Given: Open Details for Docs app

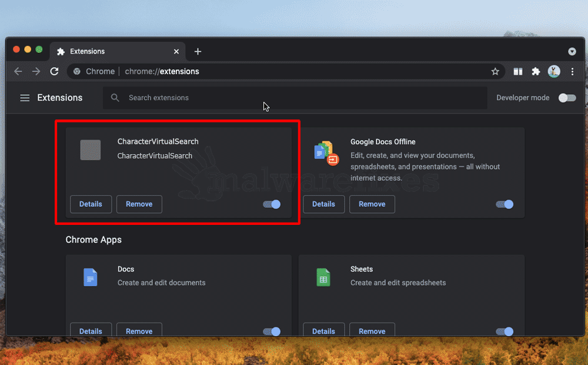Looking at the screenshot, I should pyautogui.click(x=91, y=330).
